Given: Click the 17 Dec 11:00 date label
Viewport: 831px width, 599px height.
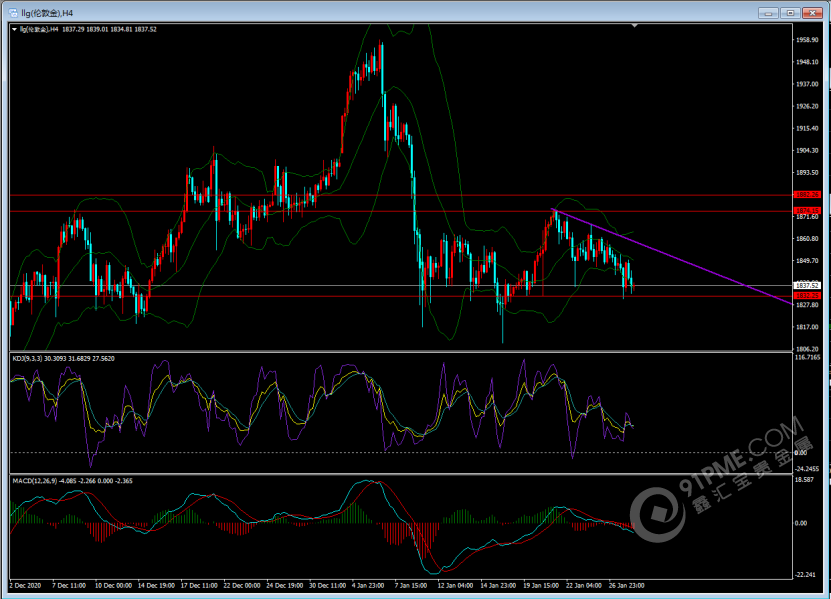Looking at the screenshot, I should [x=199, y=586].
